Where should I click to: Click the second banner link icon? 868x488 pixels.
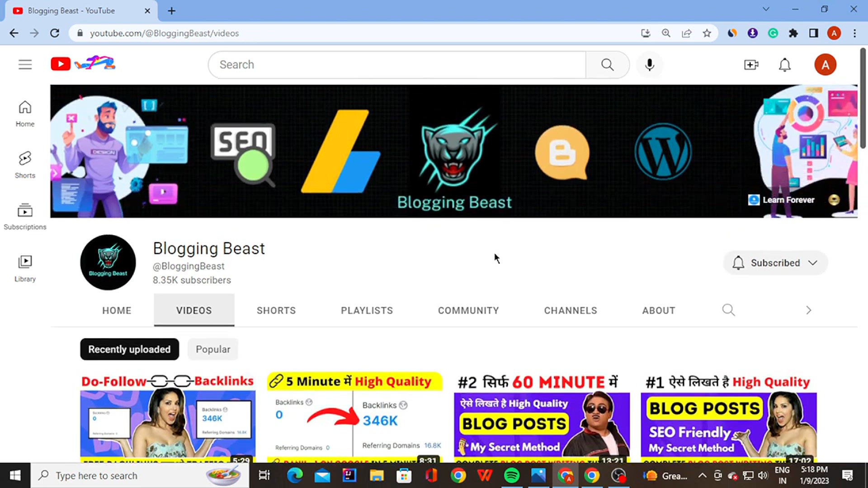coord(834,200)
